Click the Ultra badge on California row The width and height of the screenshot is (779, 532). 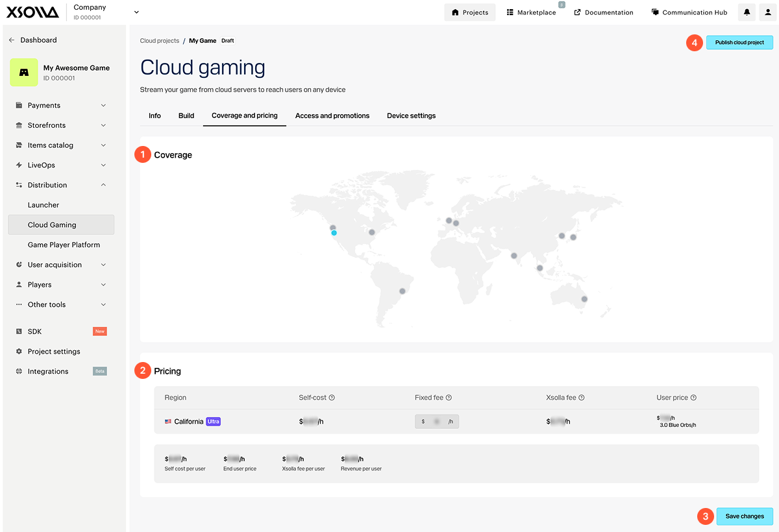click(214, 422)
